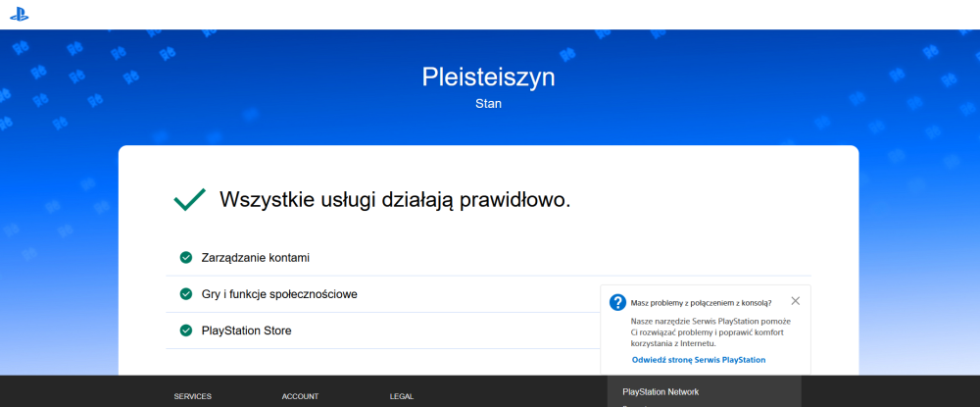Click the green check icon beside Zarządzanie kontami
The image size is (980, 407).
coord(185,258)
